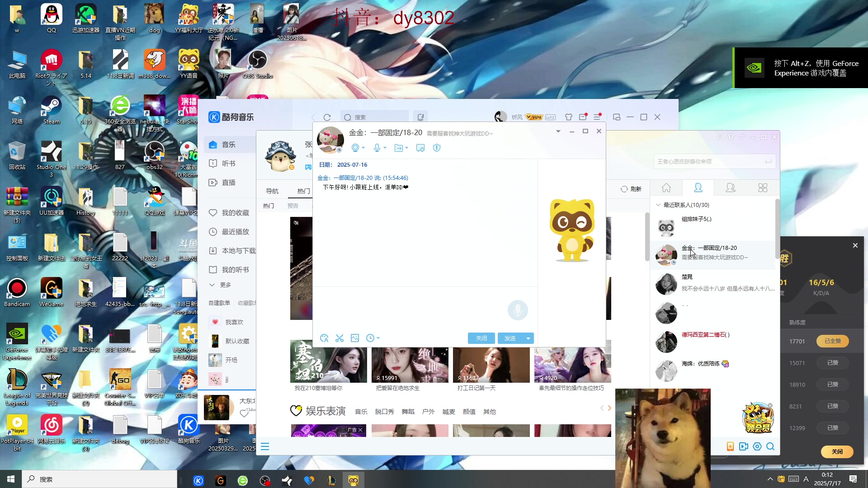Image resolution: width=868 pixels, height=488 pixels.
Task: Click the scissors screenshot tool
Action: [340, 338]
